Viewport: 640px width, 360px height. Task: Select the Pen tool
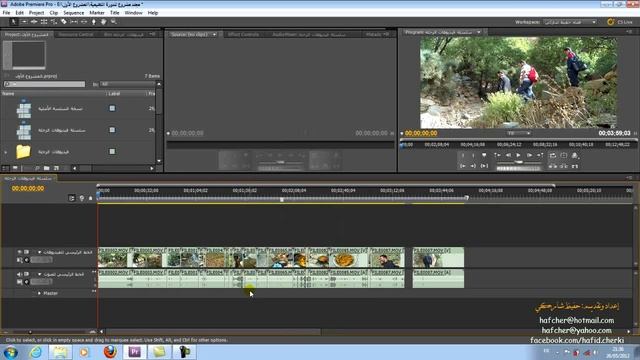[x=93, y=22]
